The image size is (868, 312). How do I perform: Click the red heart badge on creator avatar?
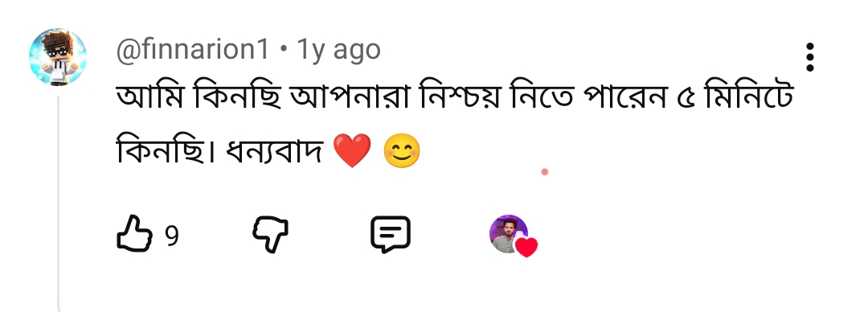click(526, 247)
